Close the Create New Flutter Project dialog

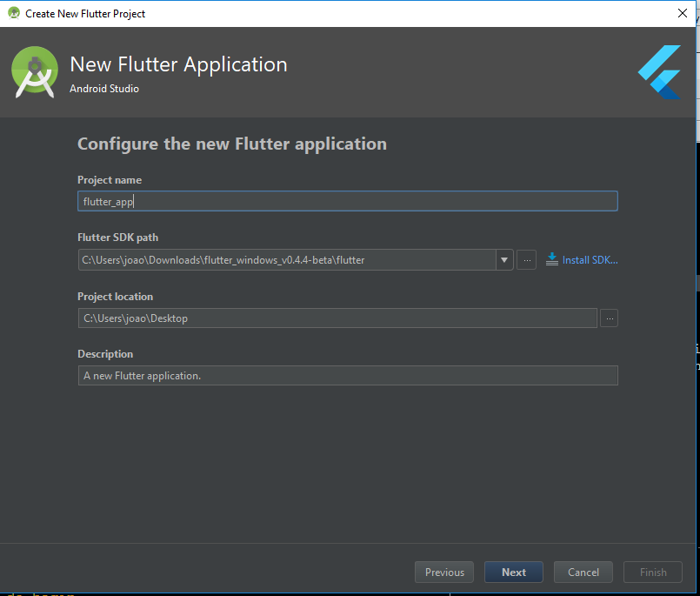682,13
